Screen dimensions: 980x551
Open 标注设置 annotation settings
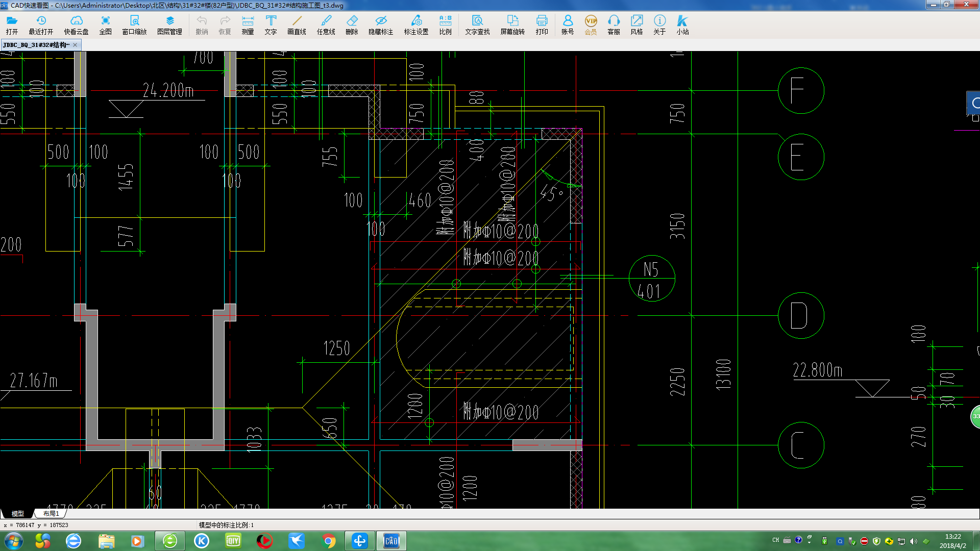tap(416, 24)
